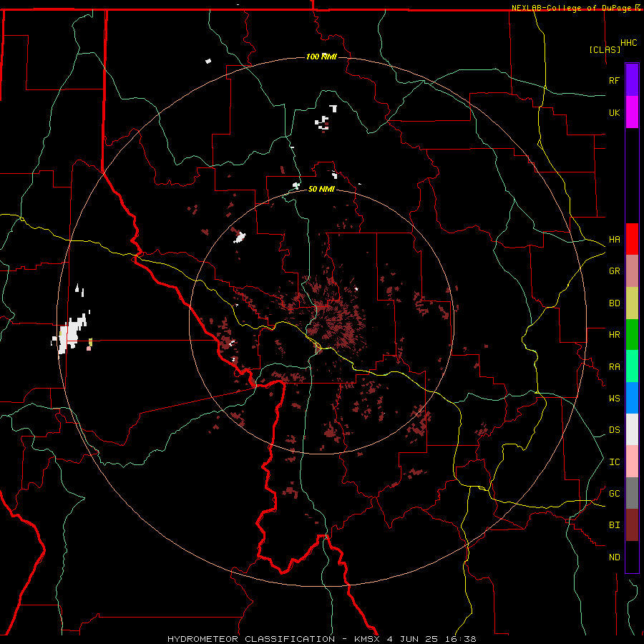Screen dimensions: 644x644
Task: Click the 100 NMI range ring label
Action: (321, 57)
